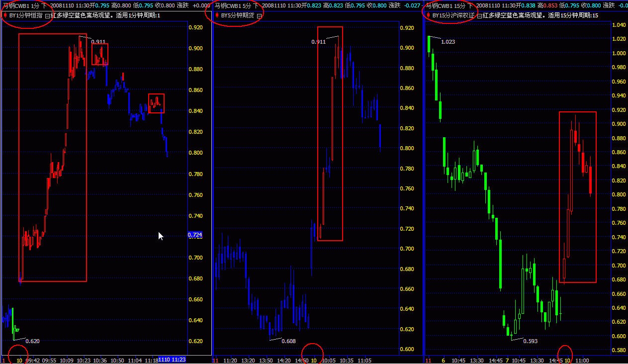The image size is (628, 364).
Task: Click the 10:35 time axis label
Action: (x=347, y=360)
